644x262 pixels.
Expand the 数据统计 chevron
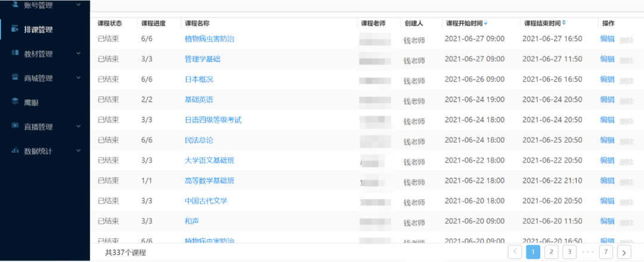[x=79, y=150]
